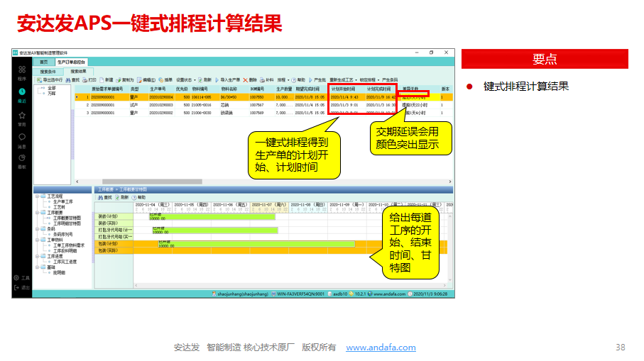This screenshot has width=644, height=361.
Task: Click the 编辑(E) edit toolbar icon
Action: coord(139,80)
